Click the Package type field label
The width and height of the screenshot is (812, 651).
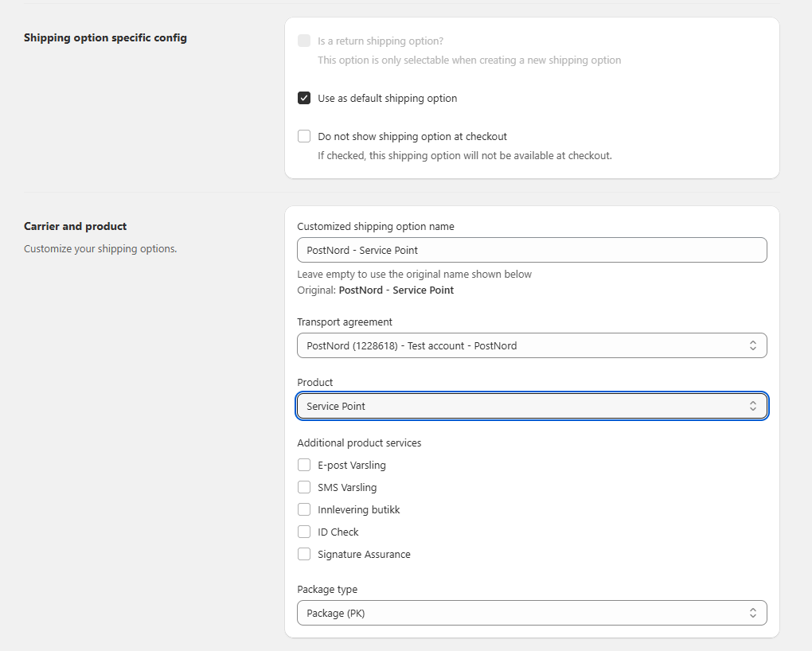click(327, 590)
